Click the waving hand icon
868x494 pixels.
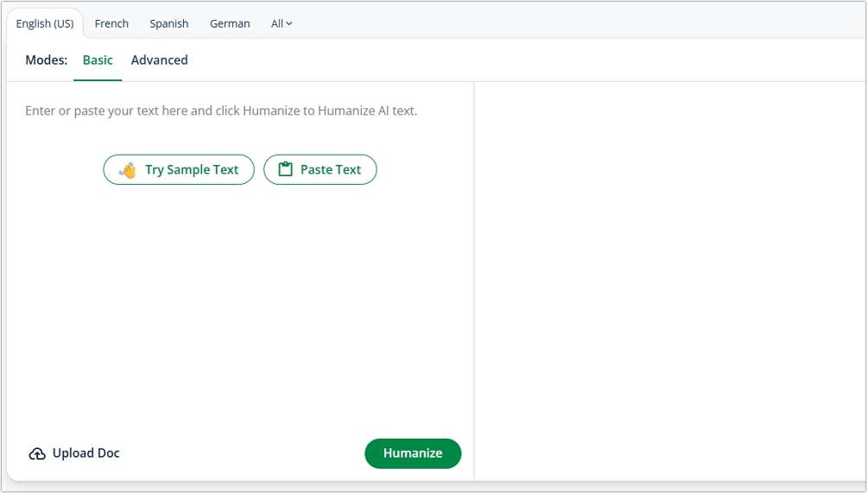[128, 170]
